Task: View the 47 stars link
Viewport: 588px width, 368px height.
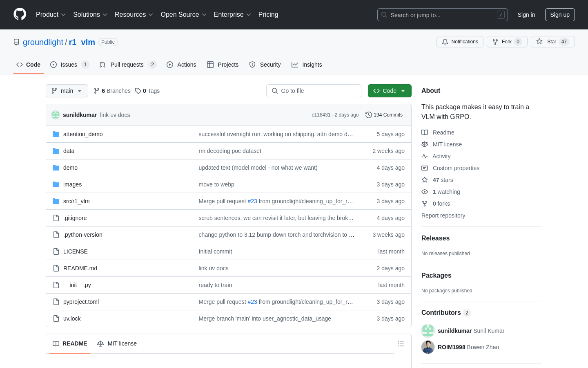Action: [437, 180]
